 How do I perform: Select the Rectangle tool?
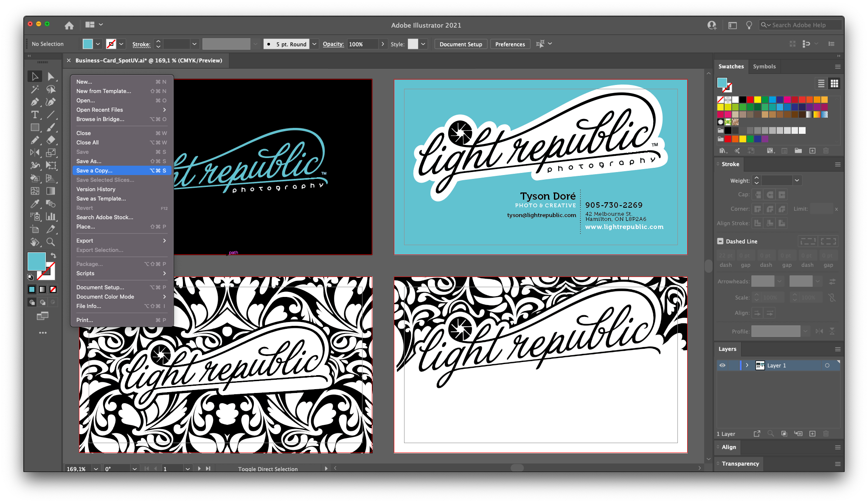click(x=35, y=127)
